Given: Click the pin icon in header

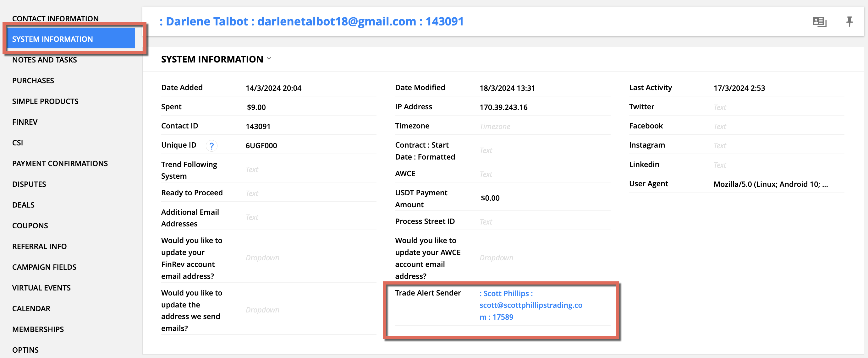Looking at the screenshot, I should [x=849, y=22].
